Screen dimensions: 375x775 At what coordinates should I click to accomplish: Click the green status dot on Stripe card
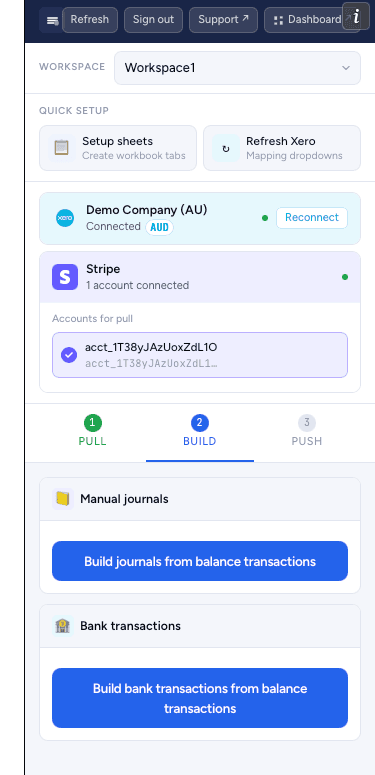pos(345,277)
